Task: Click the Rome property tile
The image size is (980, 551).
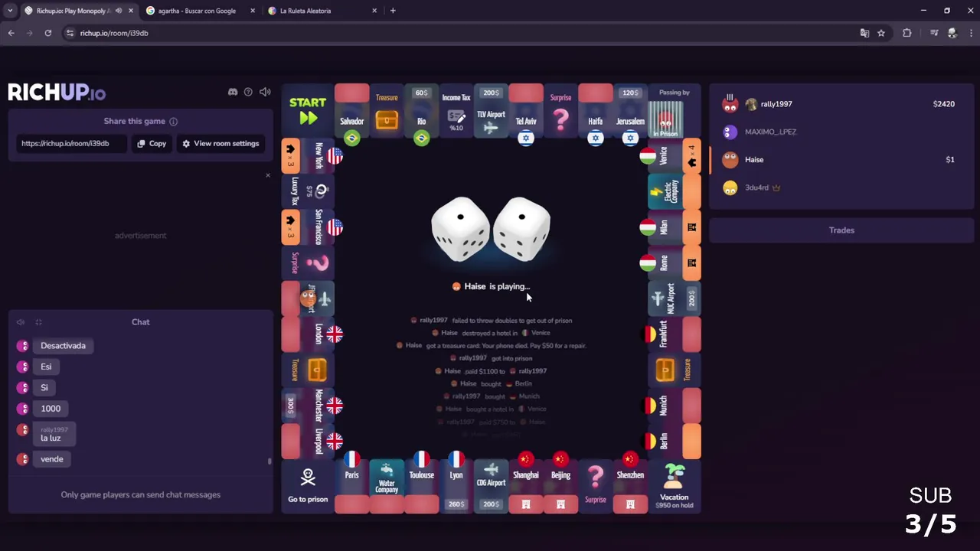Action: tap(675, 262)
